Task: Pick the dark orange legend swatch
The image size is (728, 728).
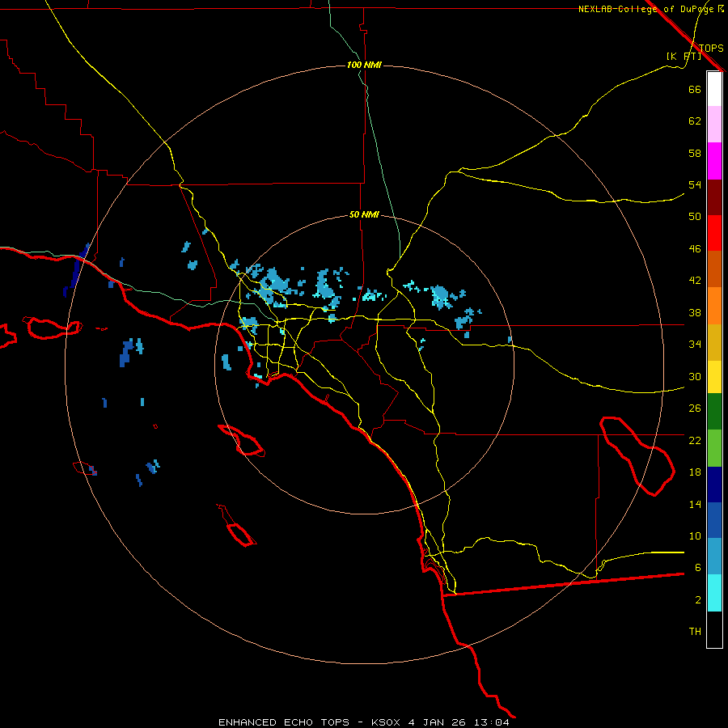Action: [x=714, y=269]
